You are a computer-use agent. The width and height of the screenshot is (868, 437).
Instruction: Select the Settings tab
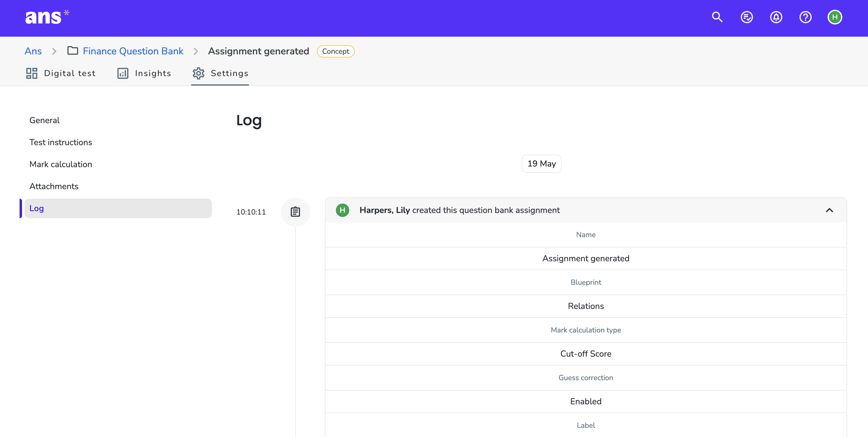(220, 73)
